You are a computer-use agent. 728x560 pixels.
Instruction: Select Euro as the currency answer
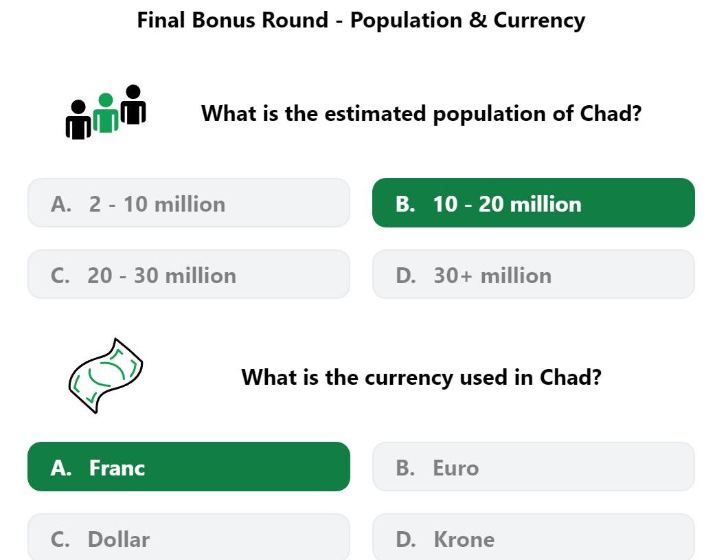coord(534,467)
